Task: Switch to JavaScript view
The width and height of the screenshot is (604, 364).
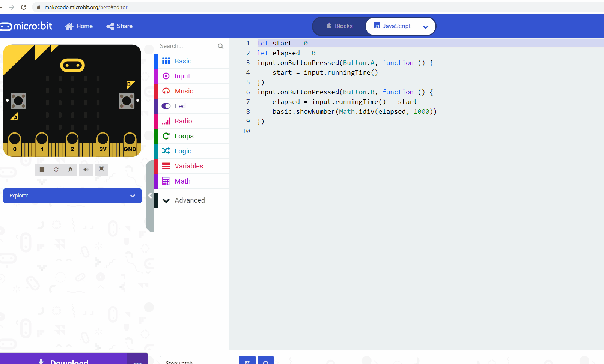Action: (x=392, y=26)
